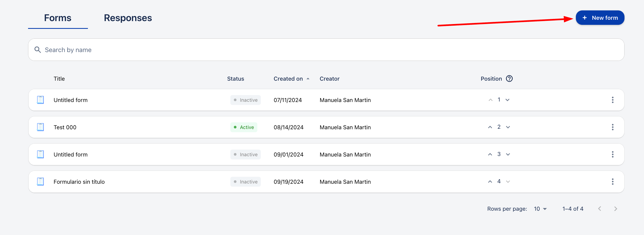Open the three-dot menu for Test 000
644x235 pixels.
click(x=612, y=127)
